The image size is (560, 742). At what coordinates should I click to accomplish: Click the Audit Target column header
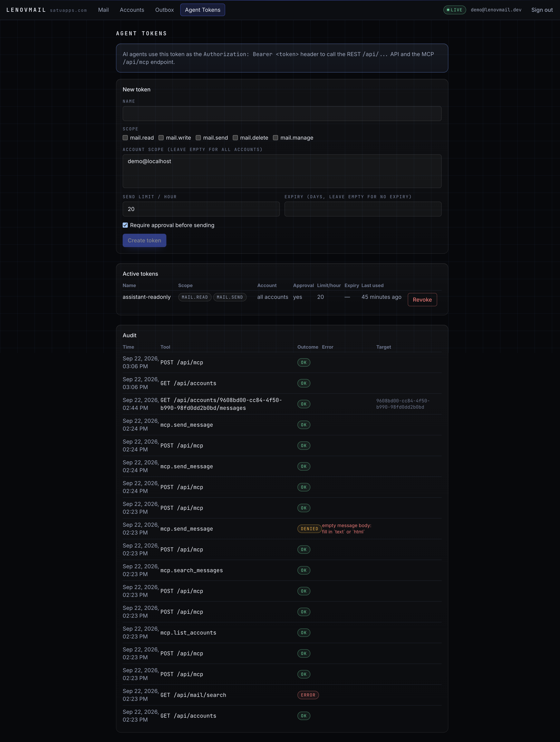click(x=384, y=347)
